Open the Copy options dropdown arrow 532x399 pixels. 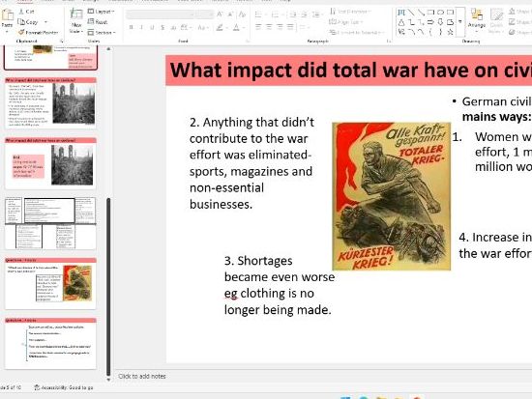[45, 22]
